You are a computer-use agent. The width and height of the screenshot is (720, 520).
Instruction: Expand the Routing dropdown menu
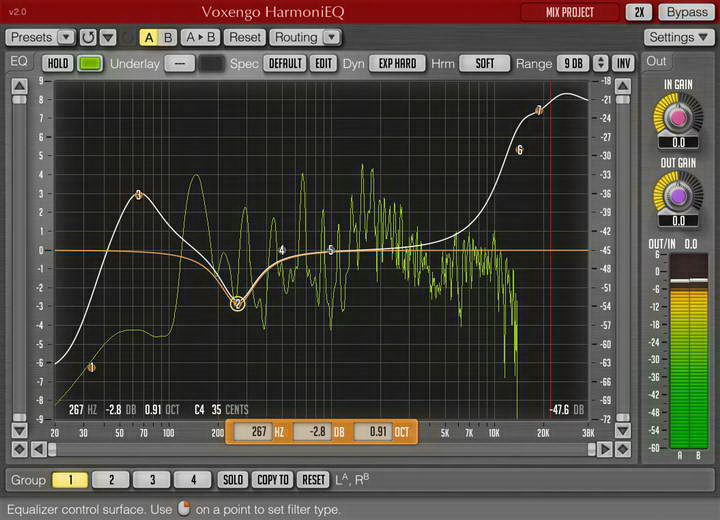[332, 37]
